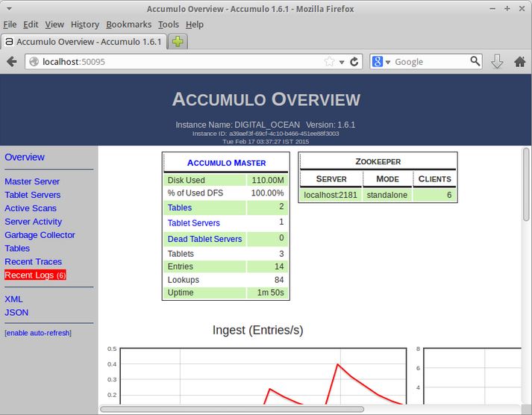Select the Accumulo Overview tab
Image resolution: width=532 pixels, height=415 pixels.
coord(84,42)
